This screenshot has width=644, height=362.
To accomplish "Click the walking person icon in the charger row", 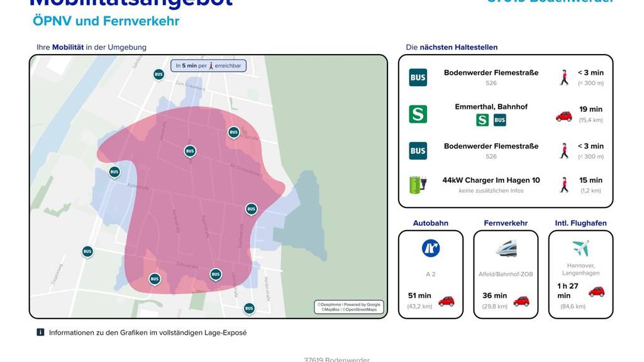I will click(563, 185).
